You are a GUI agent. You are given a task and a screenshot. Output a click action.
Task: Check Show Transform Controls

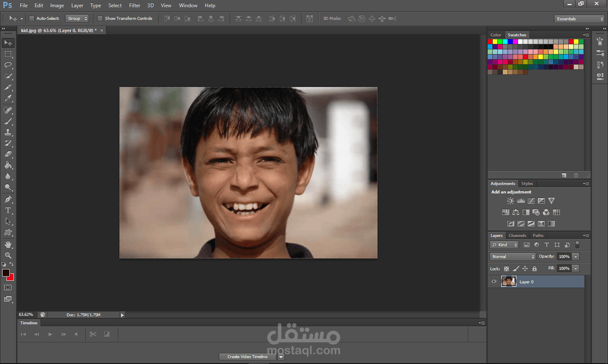(x=100, y=19)
